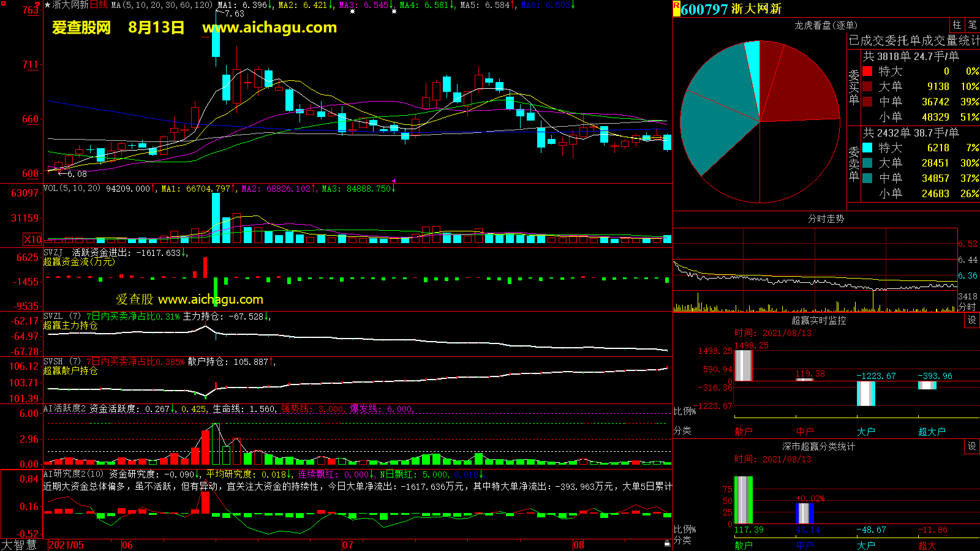
Task: Click the 07 month marker on timeline
Action: [347, 545]
